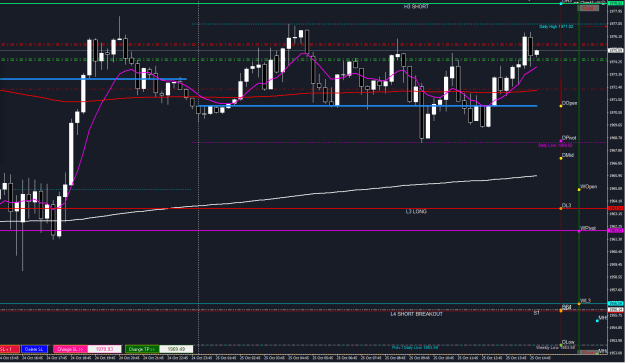Click the DOpen marker dot
Screen dimensions: 625x363
coord(561,106)
